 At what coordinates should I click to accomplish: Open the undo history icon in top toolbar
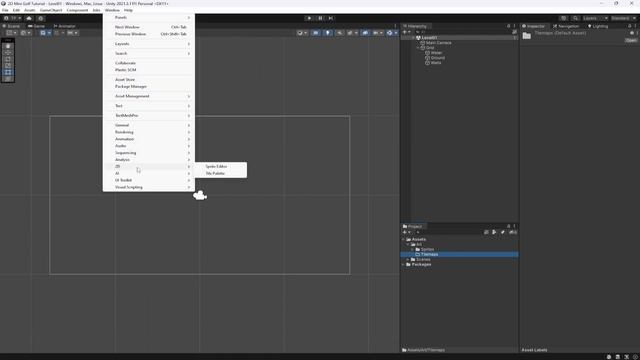tap(563, 18)
